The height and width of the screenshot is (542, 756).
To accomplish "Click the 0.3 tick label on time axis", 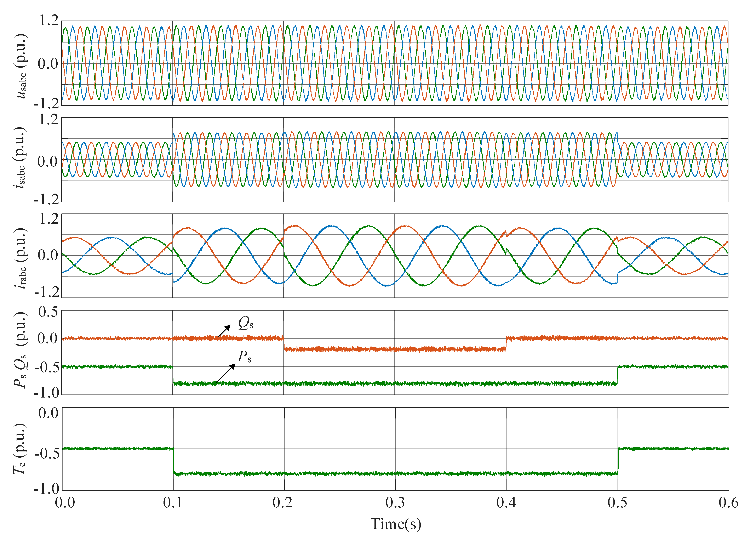I will (x=395, y=502).
